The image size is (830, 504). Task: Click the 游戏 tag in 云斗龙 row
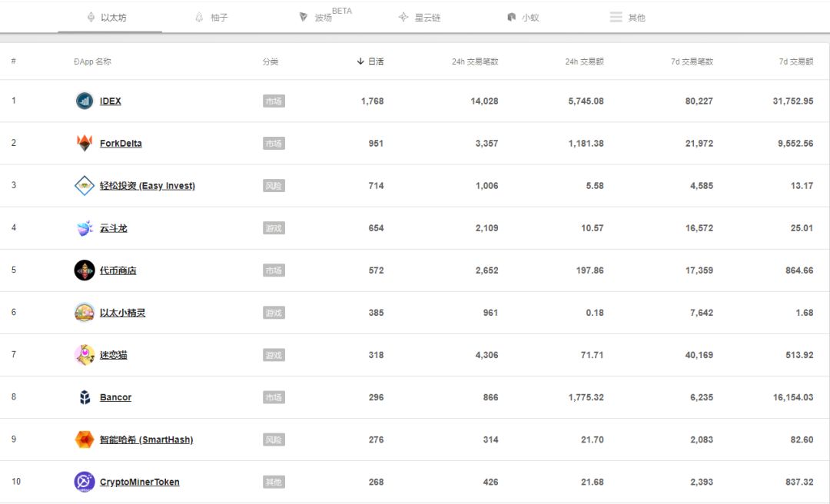click(274, 228)
